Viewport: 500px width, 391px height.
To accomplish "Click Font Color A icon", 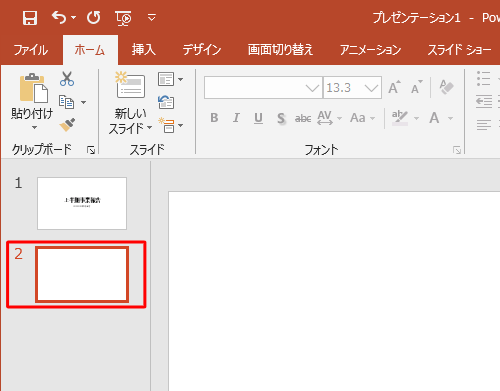I will 434,118.
